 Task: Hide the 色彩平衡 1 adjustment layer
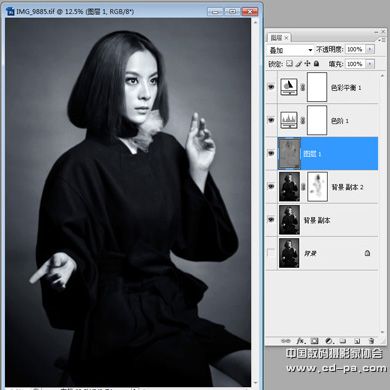(271, 87)
